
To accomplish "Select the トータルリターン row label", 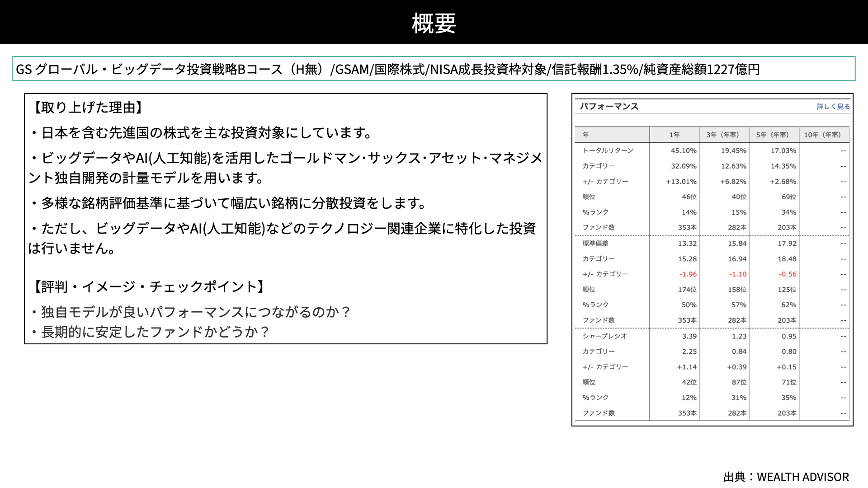I will click(608, 150).
